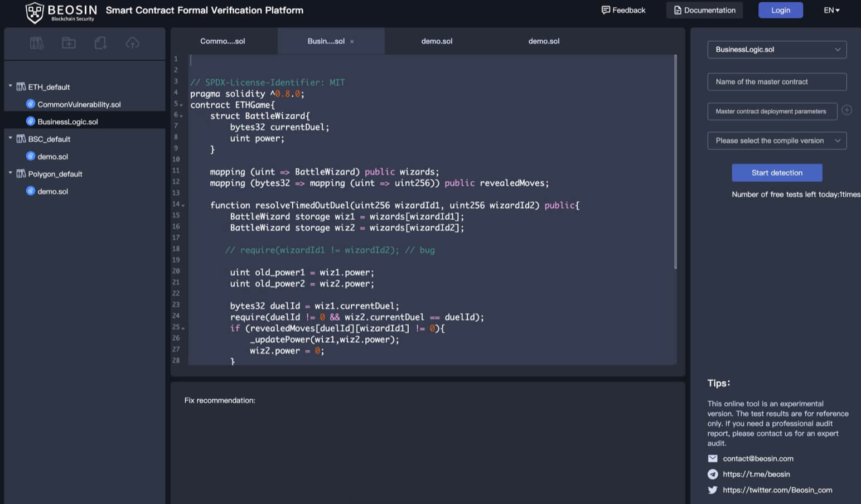Collapse the ETH_default tree node

point(11,86)
